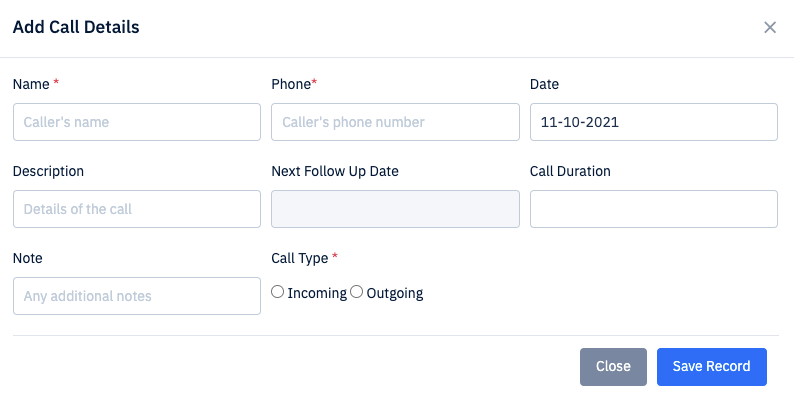Open the Next Follow Up Date field

(395, 209)
